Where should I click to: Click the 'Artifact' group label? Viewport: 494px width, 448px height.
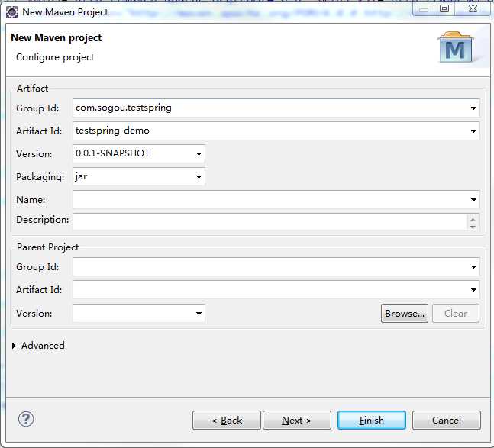pos(33,89)
